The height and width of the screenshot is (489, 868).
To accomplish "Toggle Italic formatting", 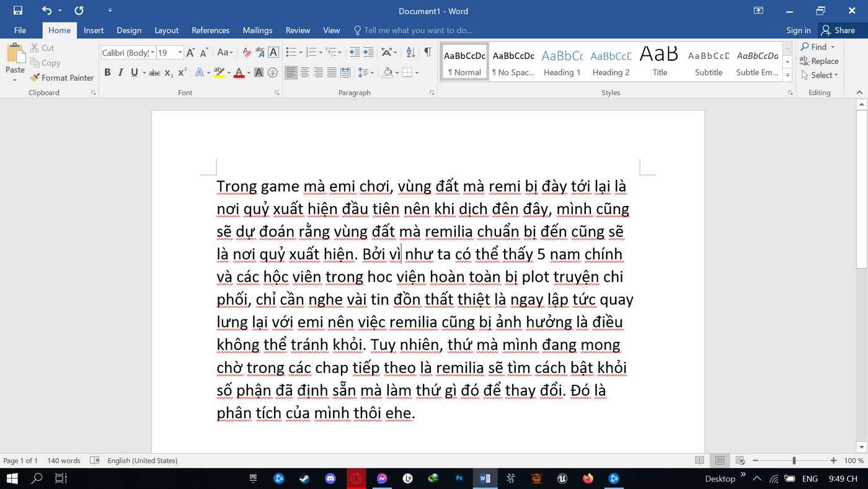I will click(120, 73).
